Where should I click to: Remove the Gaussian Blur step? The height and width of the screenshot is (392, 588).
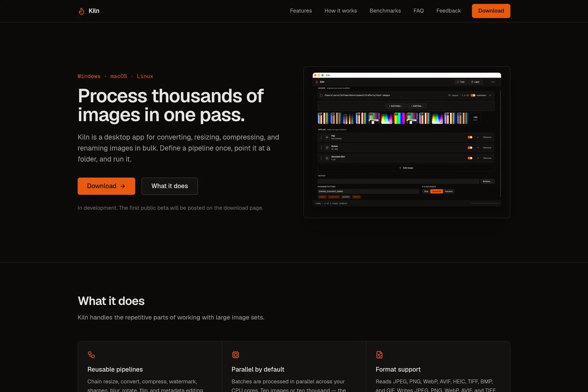(x=487, y=158)
